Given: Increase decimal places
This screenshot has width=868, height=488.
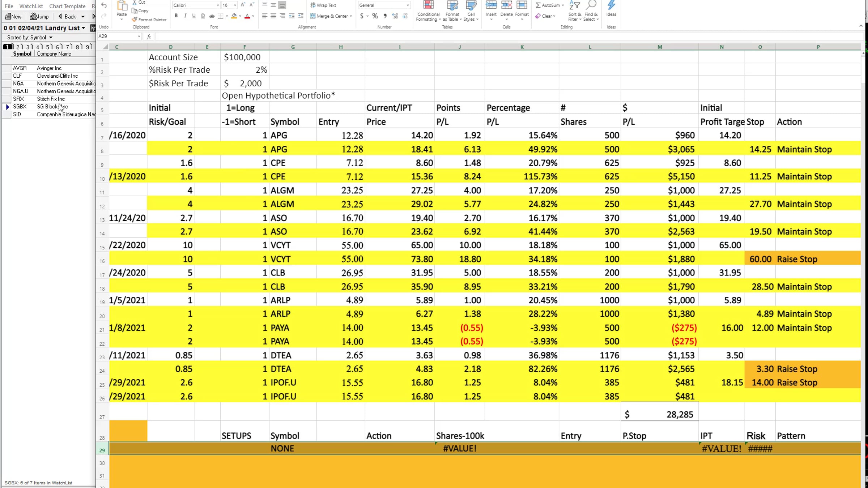Looking at the screenshot, I should click(395, 16).
